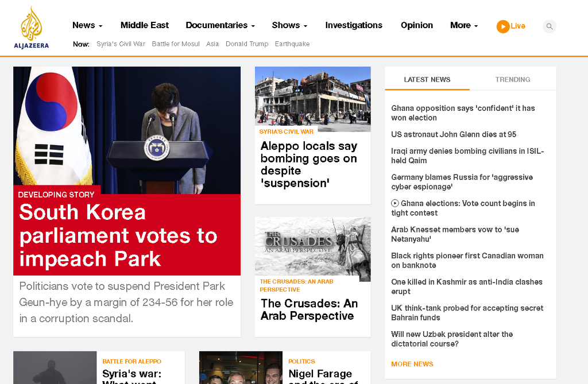The height and width of the screenshot is (384, 588).
Task: Open the Shows dropdown menu
Action: click(x=289, y=25)
